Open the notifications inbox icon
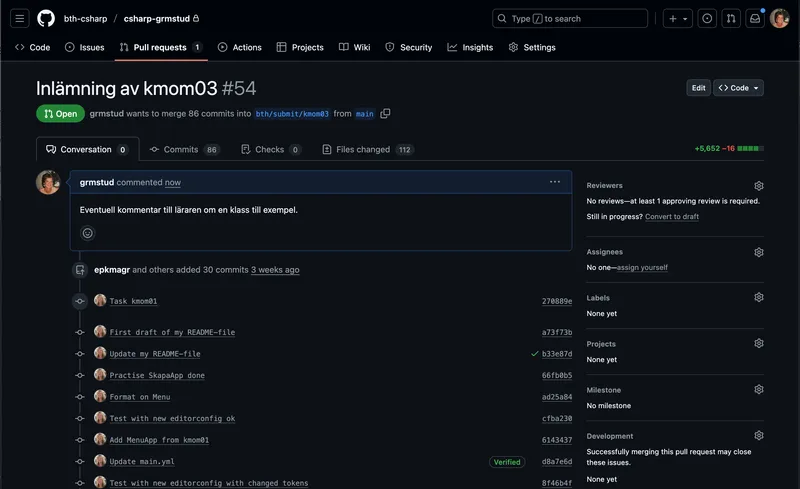The image size is (800, 489). pyautogui.click(x=755, y=18)
